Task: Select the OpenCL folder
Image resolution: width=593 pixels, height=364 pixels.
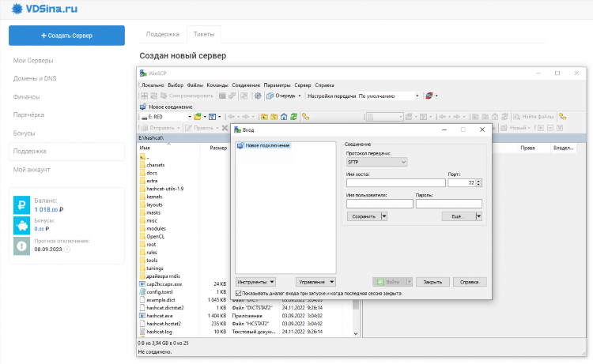Action: click(x=155, y=236)
